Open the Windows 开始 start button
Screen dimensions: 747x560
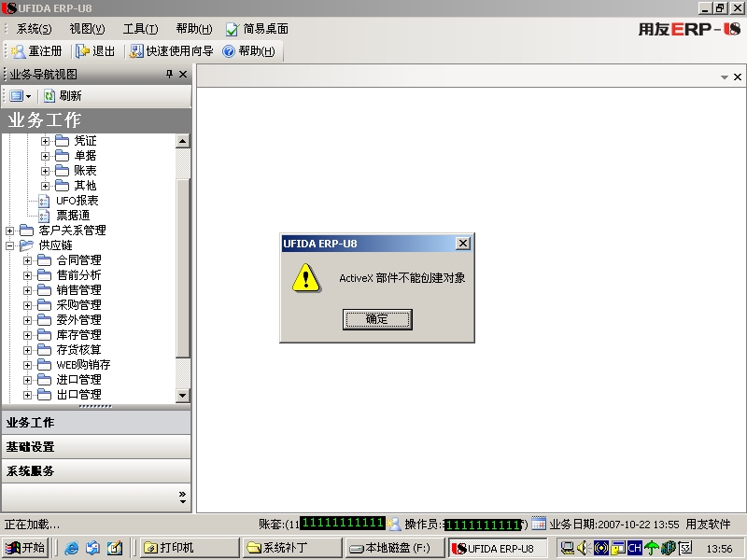25,548
